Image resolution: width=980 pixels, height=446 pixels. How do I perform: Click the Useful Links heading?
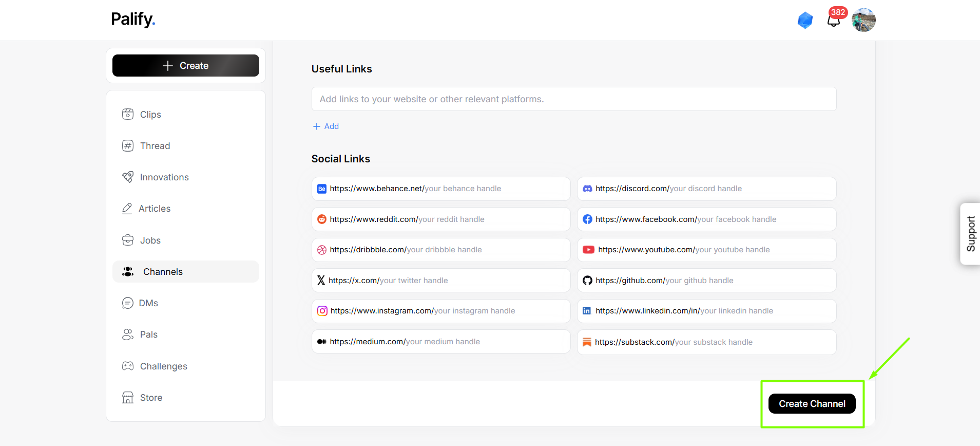(x=341, y=69)
